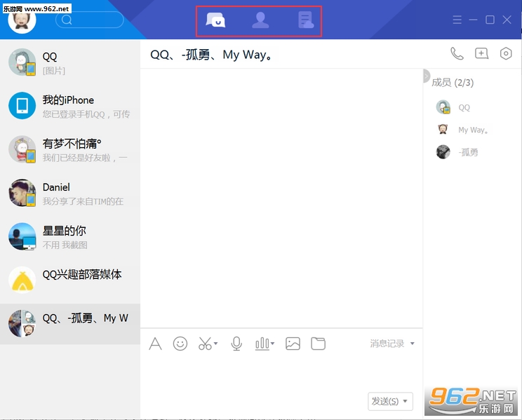Image resolution: width=522 pixels, height=420 pixels.
Task: Click the group chat combined avatar
Action: 22,323
